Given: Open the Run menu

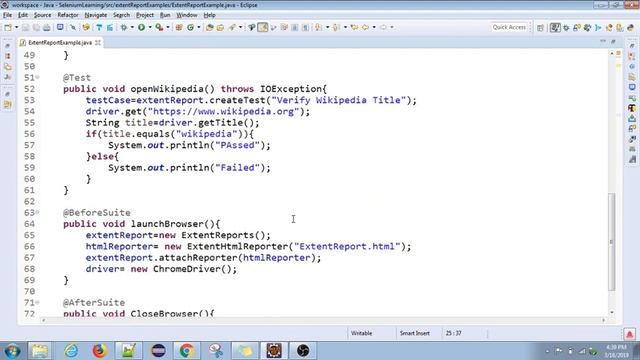Looking at the screenshot, I should (x=165, y=15).
